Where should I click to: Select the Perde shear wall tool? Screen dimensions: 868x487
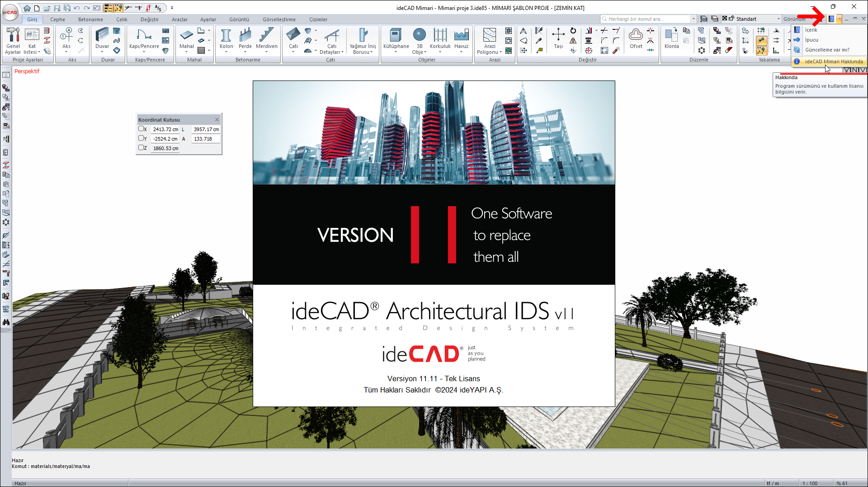[245, 38]
